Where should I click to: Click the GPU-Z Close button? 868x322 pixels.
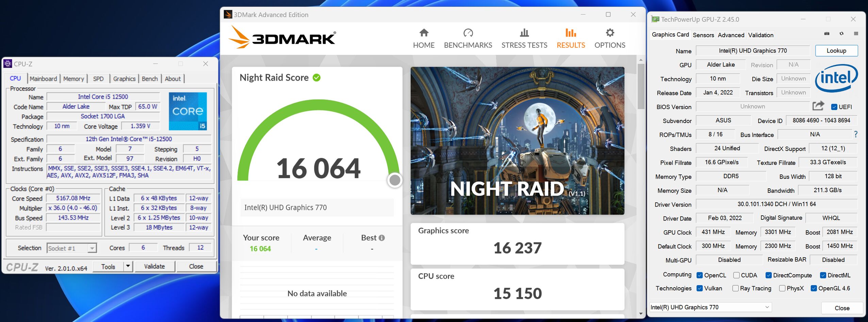click(842, 308)
